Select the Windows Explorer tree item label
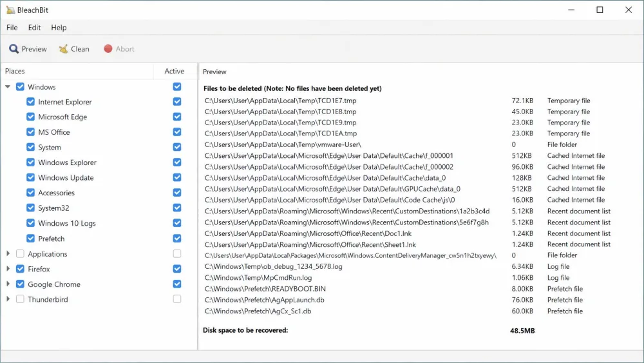 (x=68, y=162)
